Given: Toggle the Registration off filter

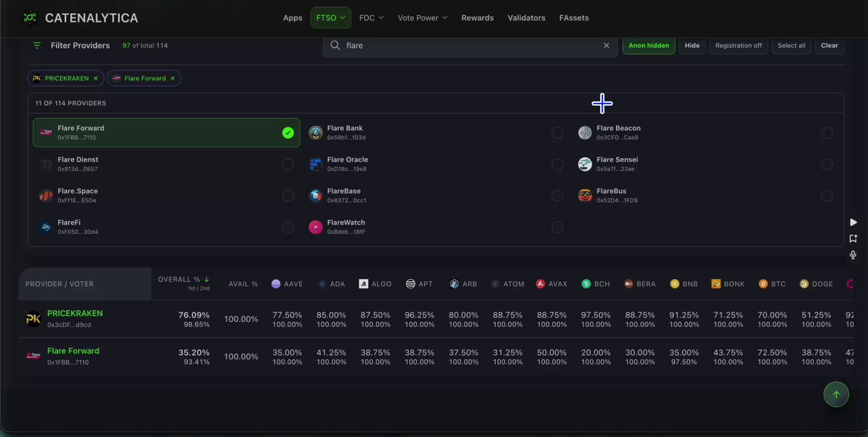Looking at the screenshot, I should [x=738, y=46].
